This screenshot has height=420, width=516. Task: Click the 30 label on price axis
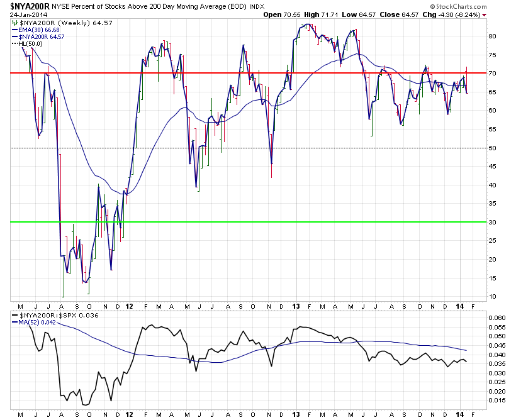click(492, 223)
